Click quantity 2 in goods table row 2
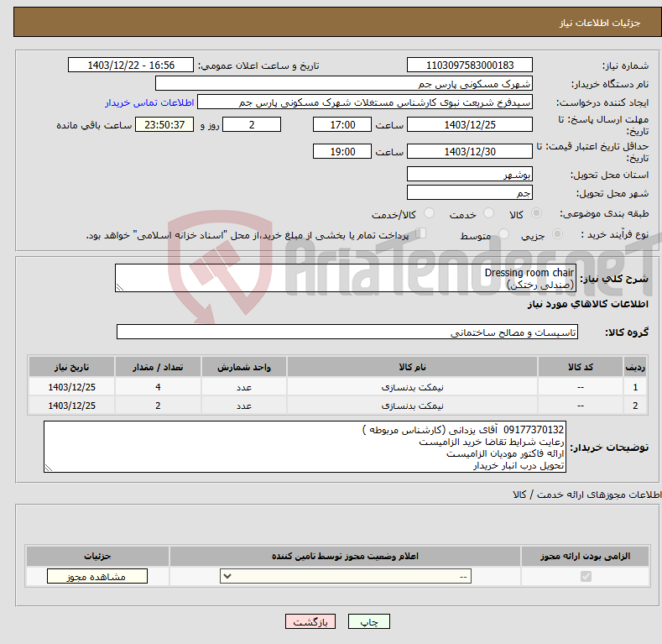 tap(158, 406)
